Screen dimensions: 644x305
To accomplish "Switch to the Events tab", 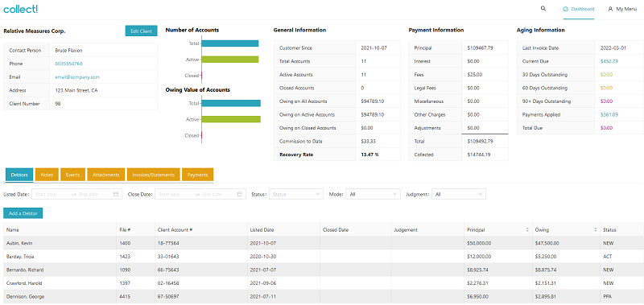I will [x=72, y=175].
